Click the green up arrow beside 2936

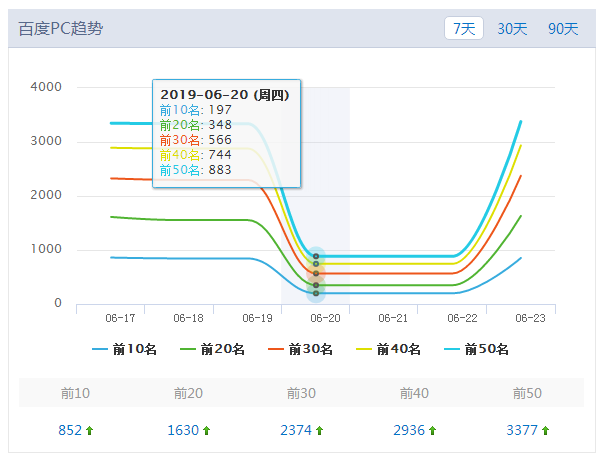[x=432, y=431]
